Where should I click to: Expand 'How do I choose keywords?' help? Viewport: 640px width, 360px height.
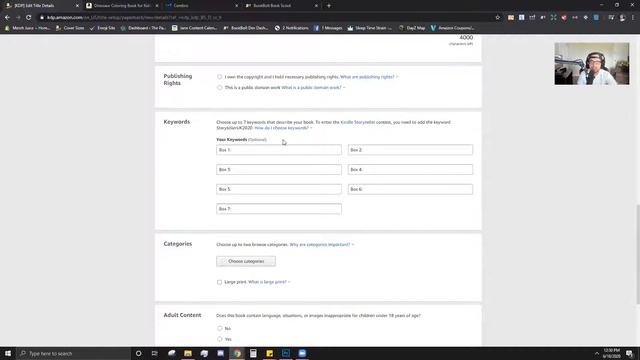tap(283, 128)
